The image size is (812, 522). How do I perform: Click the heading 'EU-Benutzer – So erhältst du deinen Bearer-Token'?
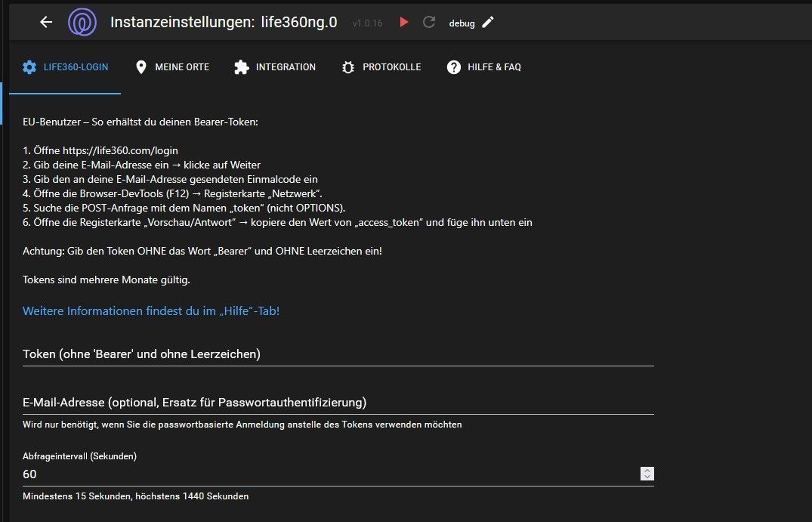[x=140, y=122]
